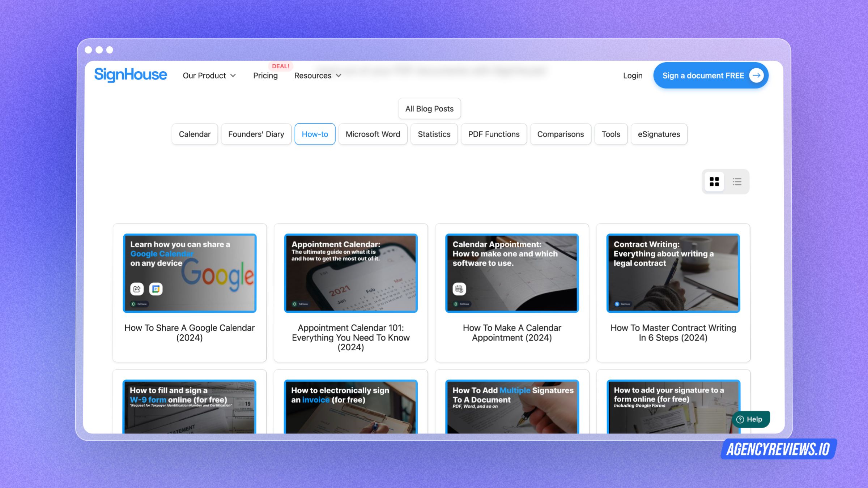868x488 pixels.
Task: Click share icon on Google Calendar thumbnail
Action: pos(137,289)
